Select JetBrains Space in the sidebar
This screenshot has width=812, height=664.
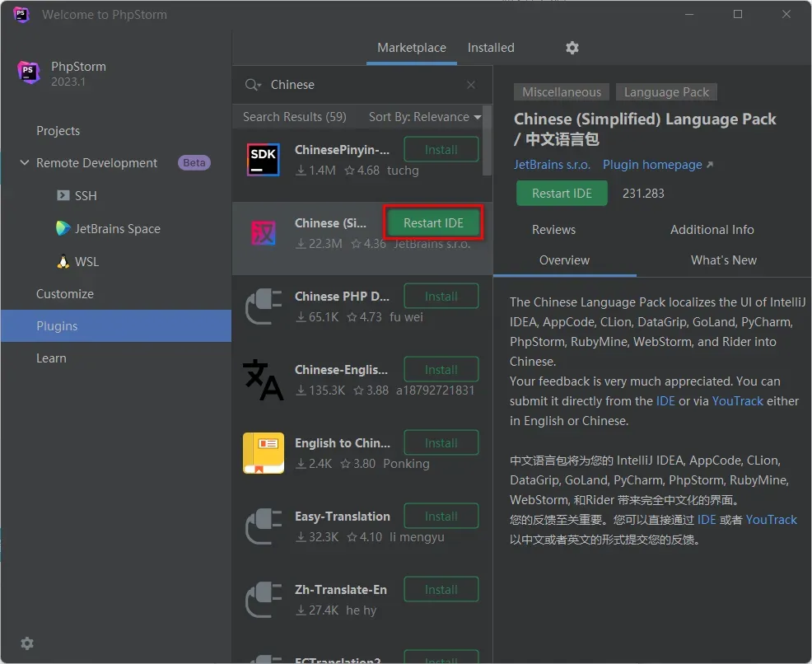pyautogui.click(x=116, y=228)
